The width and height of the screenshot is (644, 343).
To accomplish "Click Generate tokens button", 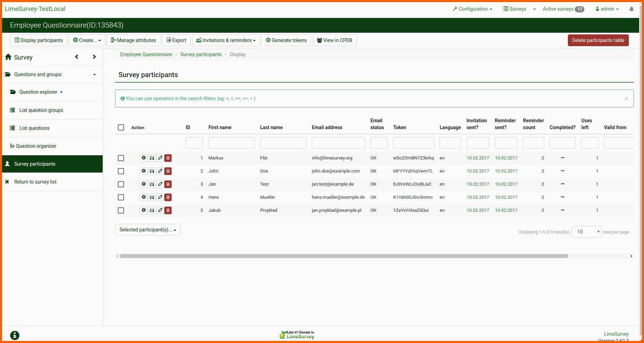I will click(286, 40).
